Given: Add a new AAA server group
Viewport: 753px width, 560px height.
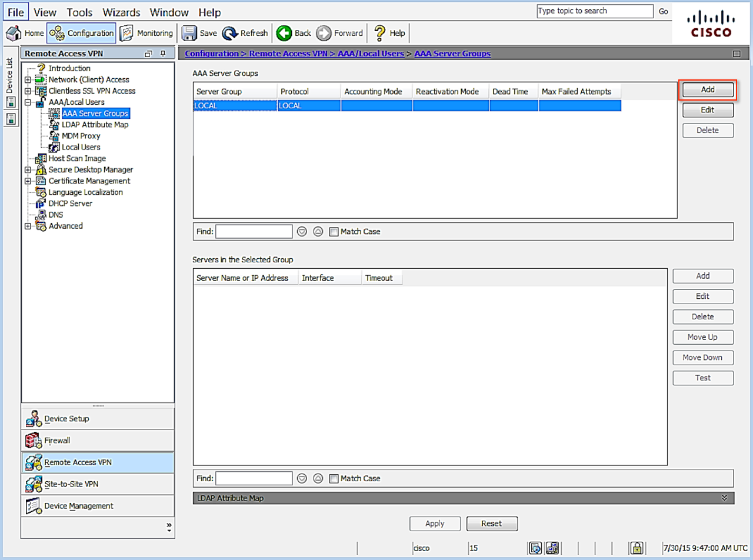Looking at the screenshot, I should [708, 90].
